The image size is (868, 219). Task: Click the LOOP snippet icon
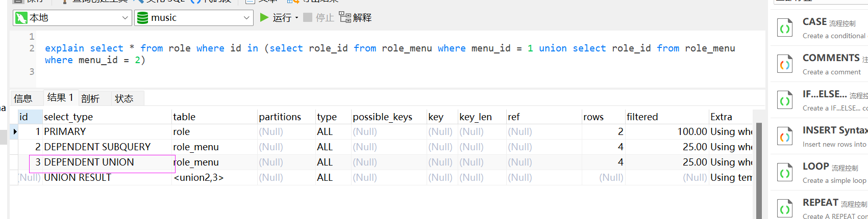pos(784,173)
